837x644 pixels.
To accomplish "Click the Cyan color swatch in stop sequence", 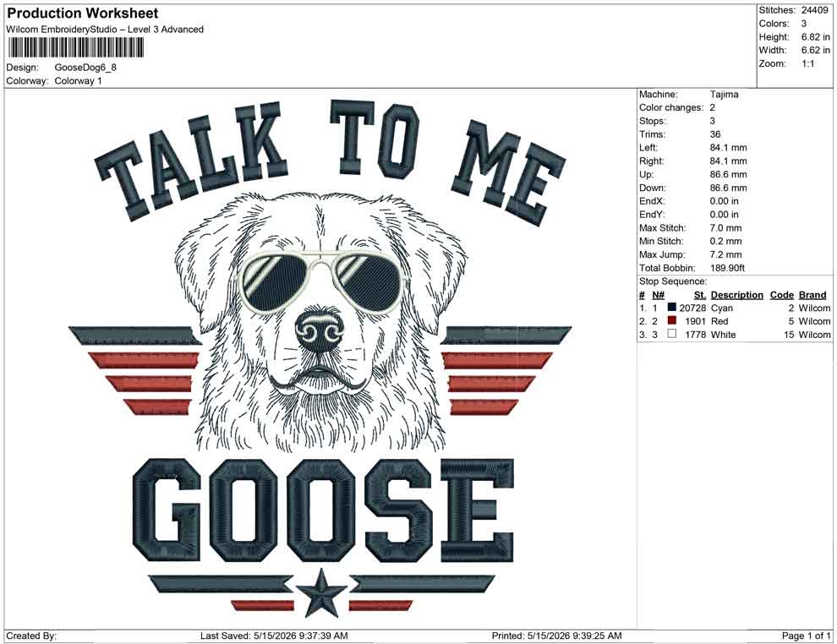I will pos(671,308).
